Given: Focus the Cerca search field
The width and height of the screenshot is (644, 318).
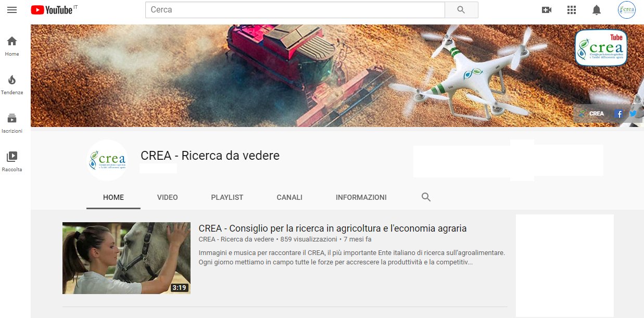Looking at the screenshot, I should (295, 10).
